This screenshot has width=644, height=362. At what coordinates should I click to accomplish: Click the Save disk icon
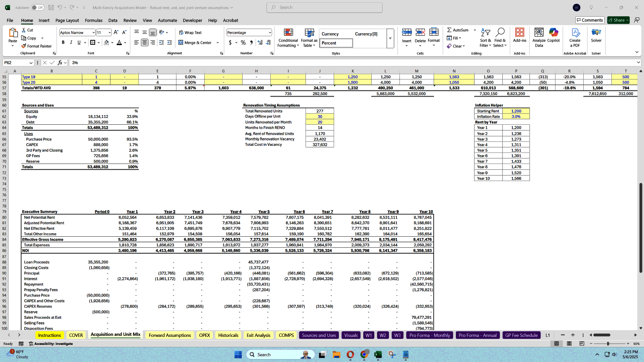pos(51,7)
